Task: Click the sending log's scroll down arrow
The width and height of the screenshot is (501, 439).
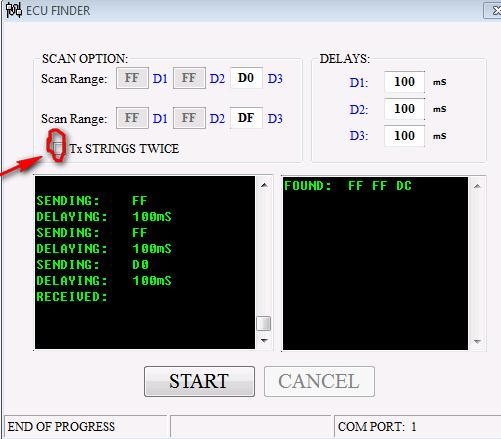Action: (x=264, y=341)
